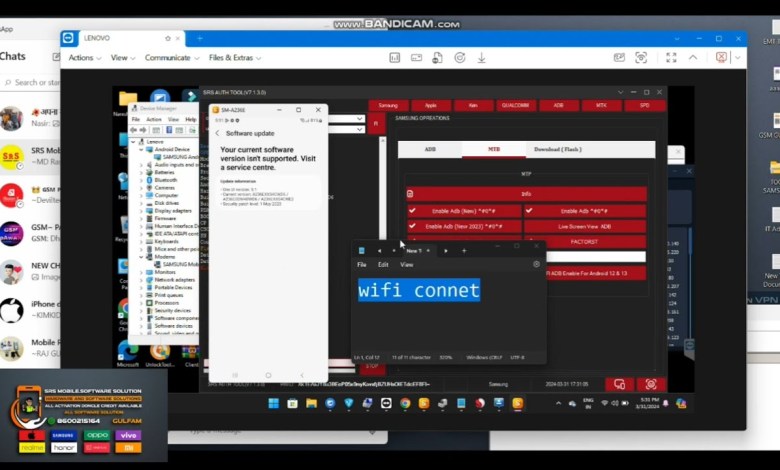Open the Communicate dropdown menu

pos(170,58)
